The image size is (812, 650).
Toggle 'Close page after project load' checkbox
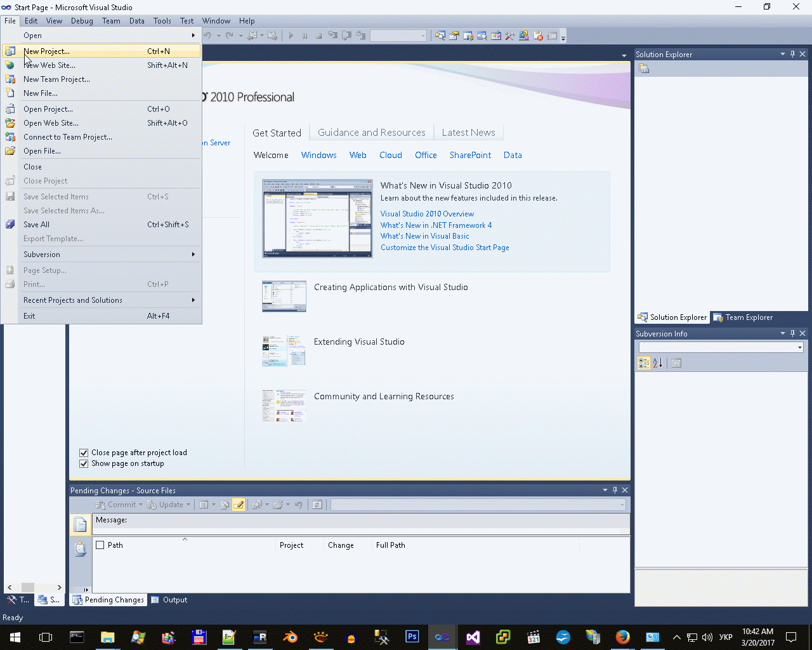tap(84, 453)
